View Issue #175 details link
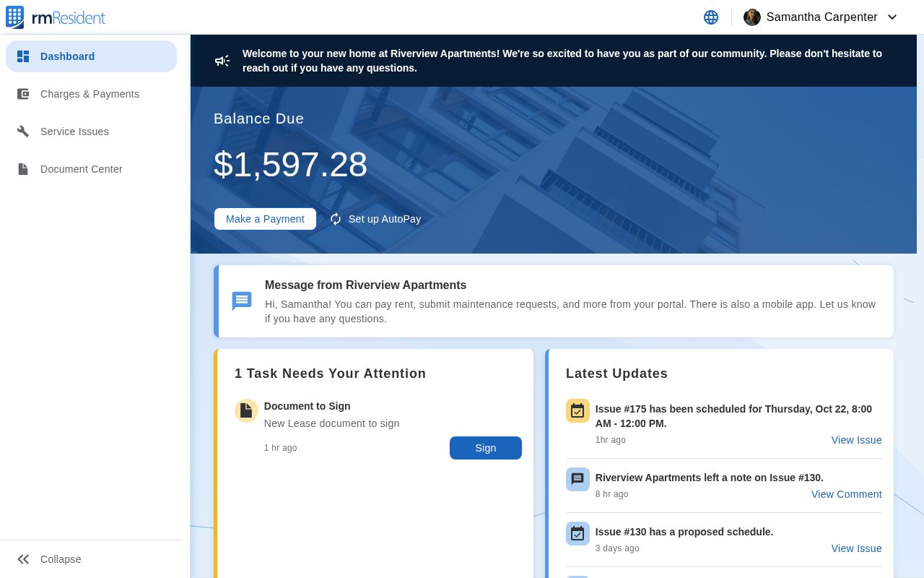This screenshot has height=578, width=924. click(x=857, y=440)
